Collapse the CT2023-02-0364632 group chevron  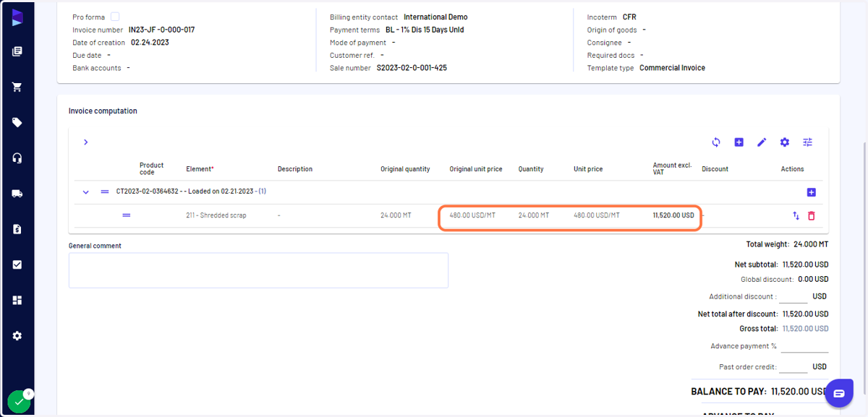(85, 192)
